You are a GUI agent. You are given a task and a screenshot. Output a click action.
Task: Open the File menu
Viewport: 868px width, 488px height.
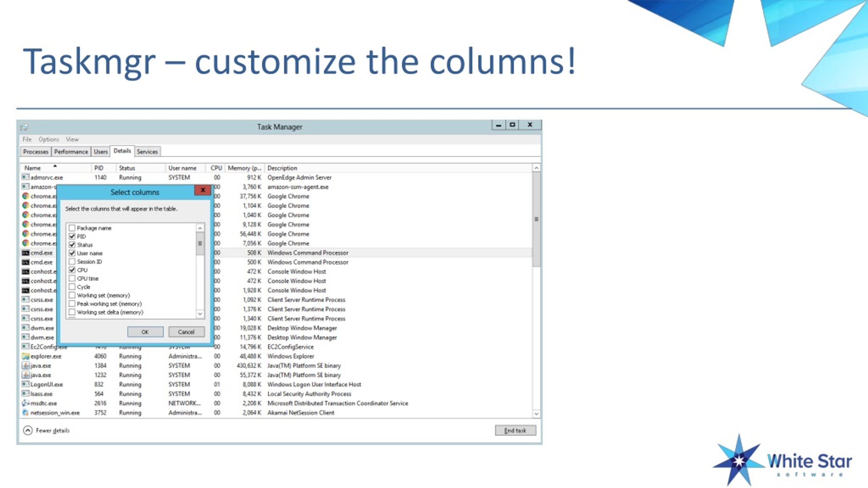(27, 139)
